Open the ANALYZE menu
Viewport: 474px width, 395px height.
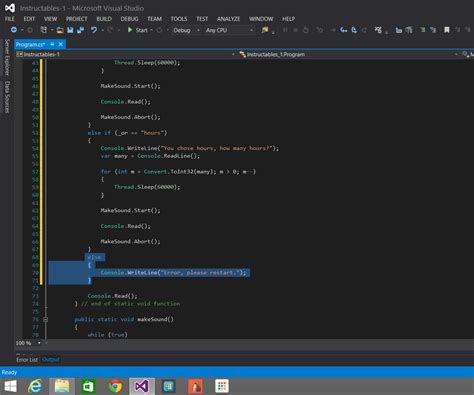click(229, 19)
